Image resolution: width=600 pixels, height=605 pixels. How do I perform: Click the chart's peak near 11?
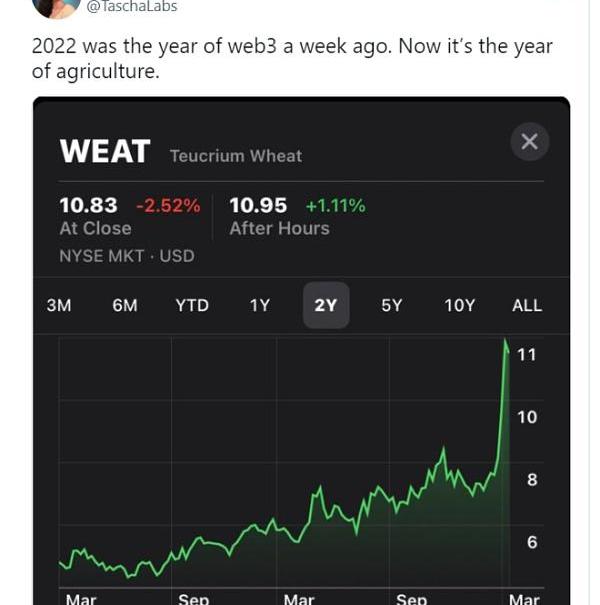[x=505, y=343]
